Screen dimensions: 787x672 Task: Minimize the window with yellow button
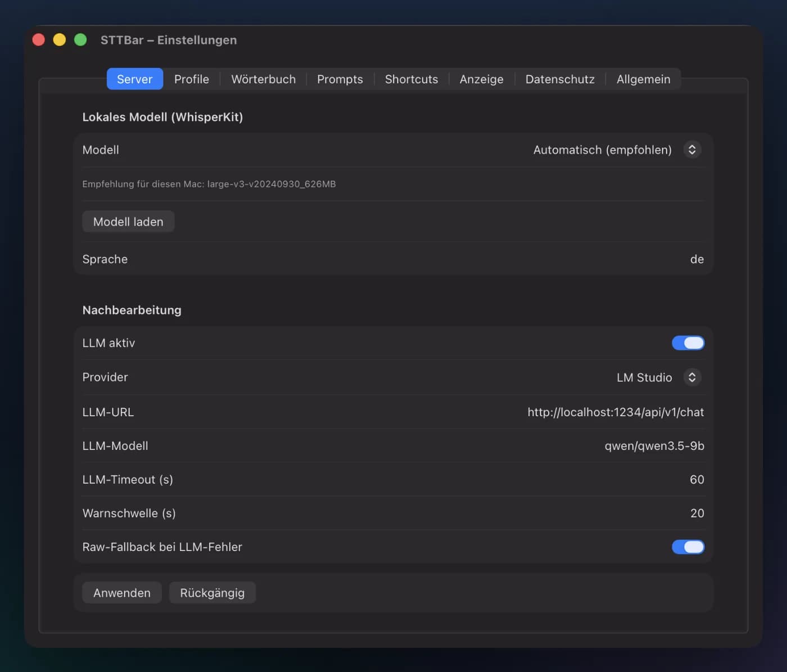[x=60, y=39]
